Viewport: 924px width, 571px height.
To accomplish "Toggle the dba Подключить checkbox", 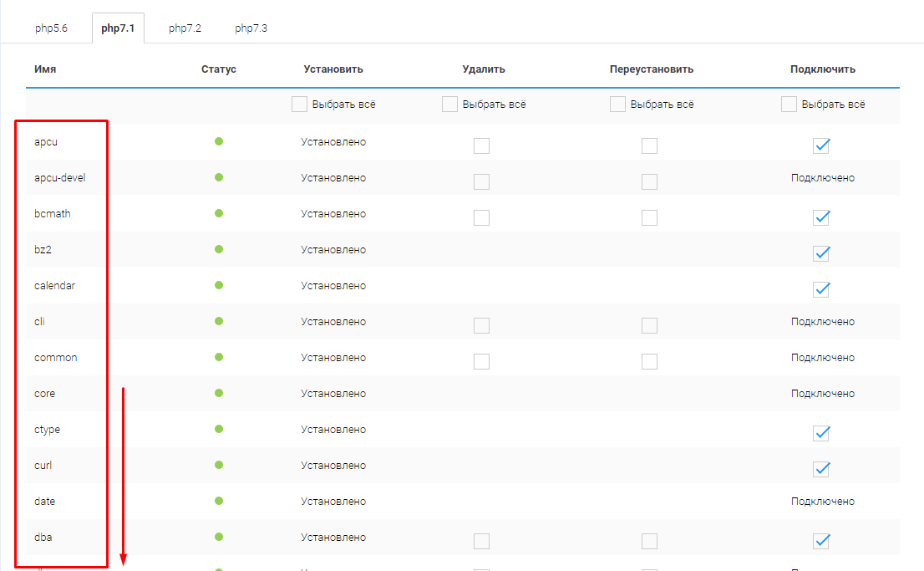I will pyautogui.click(x=821, y=541).
